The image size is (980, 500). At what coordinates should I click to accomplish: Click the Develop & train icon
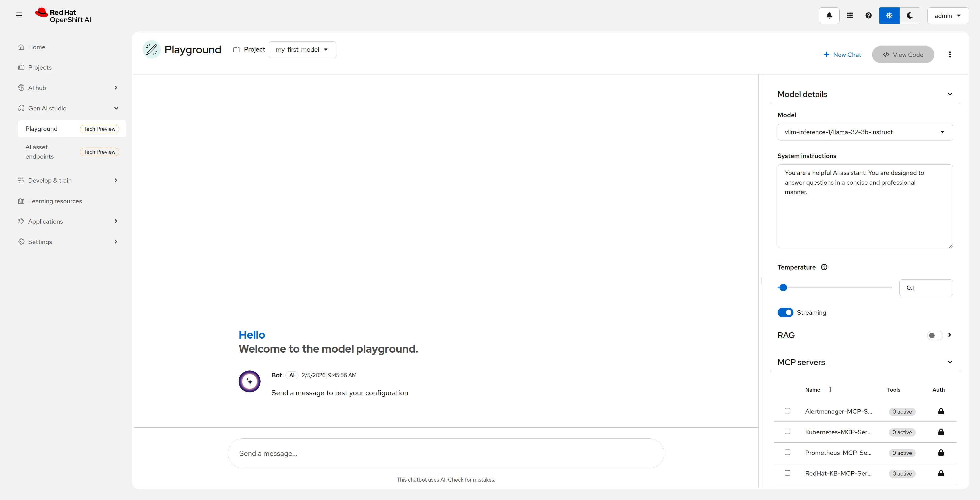[21, 181]
